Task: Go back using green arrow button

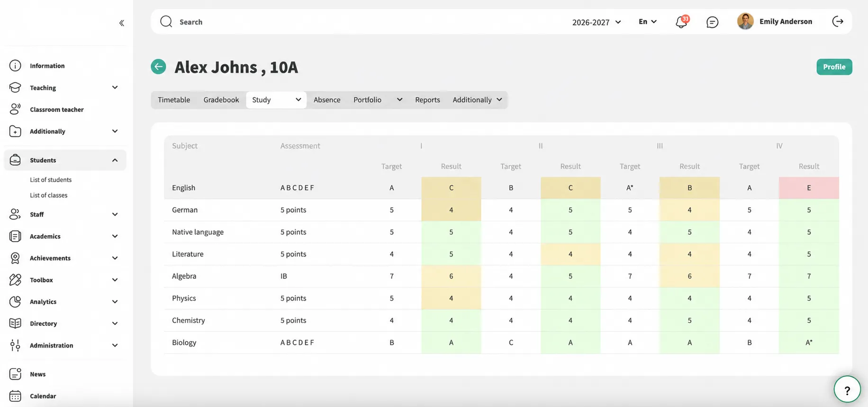Action: [158, 66]
